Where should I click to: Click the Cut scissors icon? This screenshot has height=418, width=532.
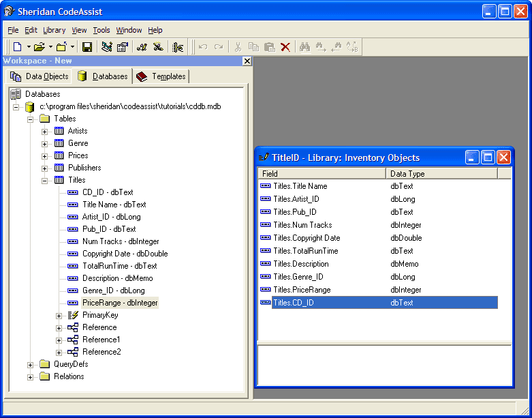click(x=238, y=47)
